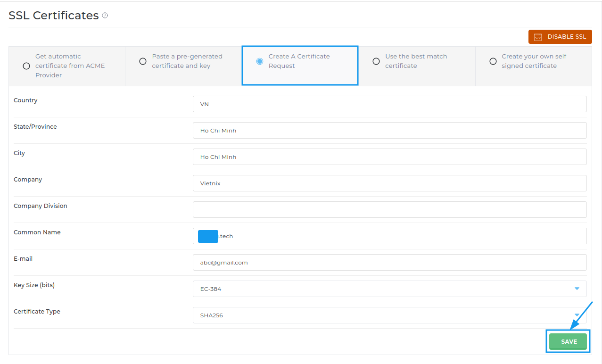Select 'Create your own self signed certificate' radio
The image size is (602, 364).
click(x=493, y=61)
